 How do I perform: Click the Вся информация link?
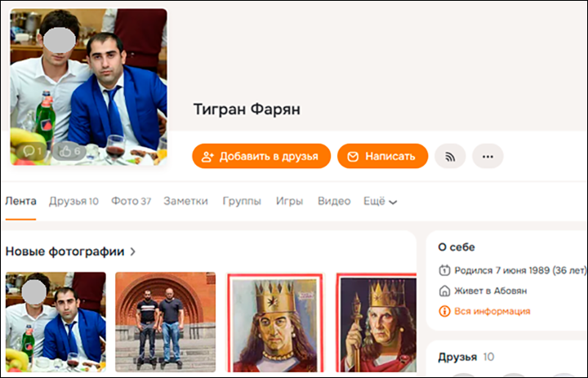(x=492, y=311)
